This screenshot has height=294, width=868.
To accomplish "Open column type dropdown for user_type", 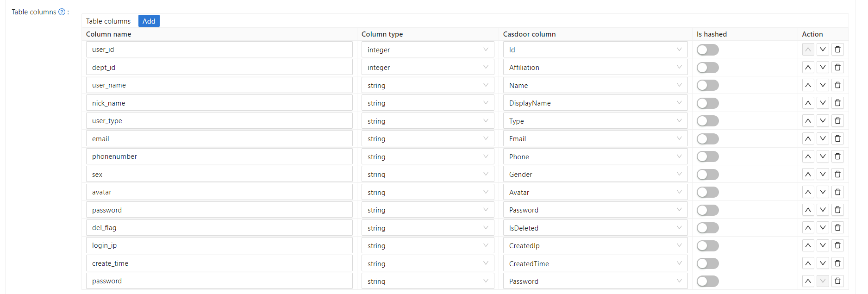I will (x=427, y=121).
